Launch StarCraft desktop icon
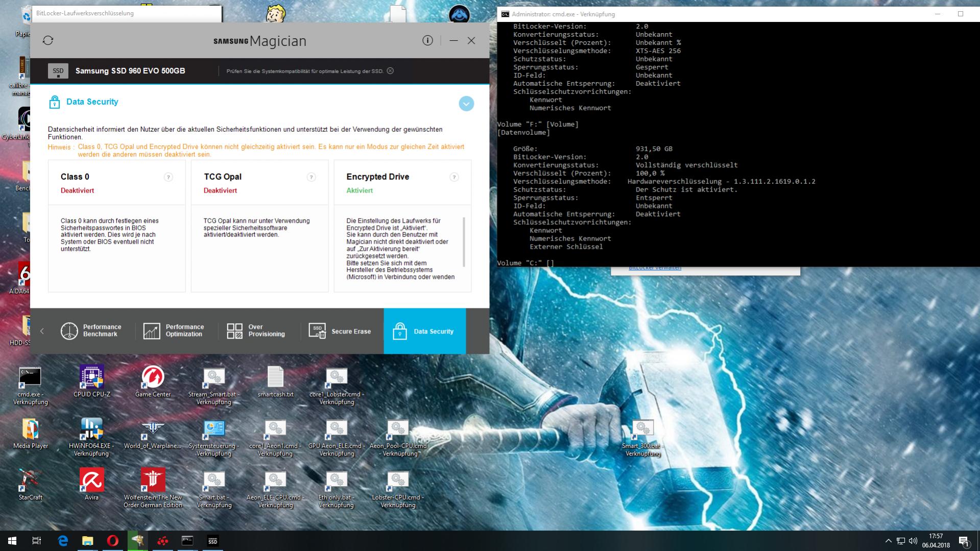 30,485
